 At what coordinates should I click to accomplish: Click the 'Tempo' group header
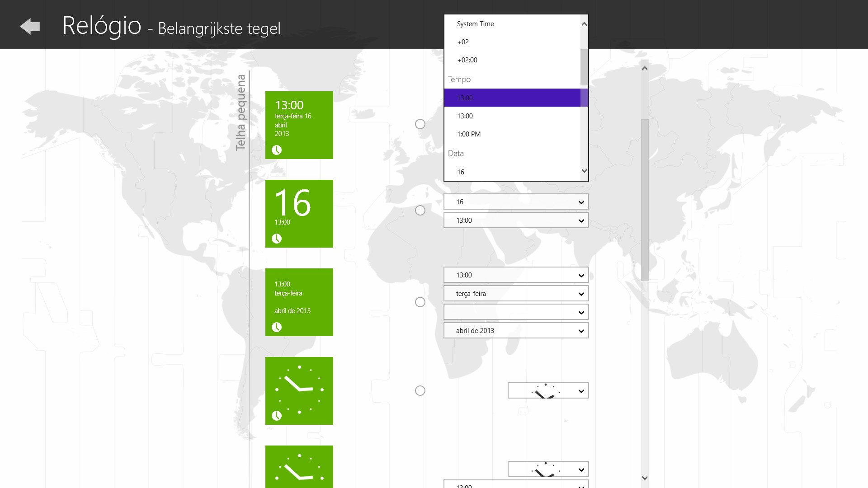pos(459,80)
